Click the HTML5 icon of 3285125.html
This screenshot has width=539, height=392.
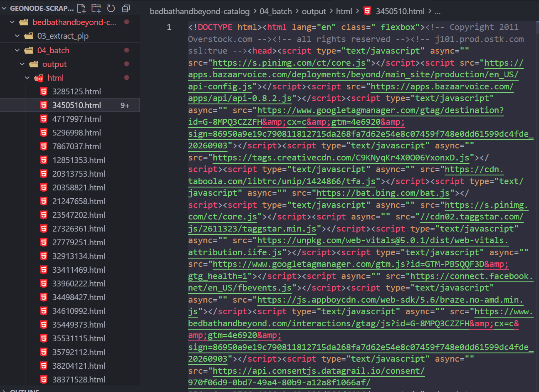point(44,91)
